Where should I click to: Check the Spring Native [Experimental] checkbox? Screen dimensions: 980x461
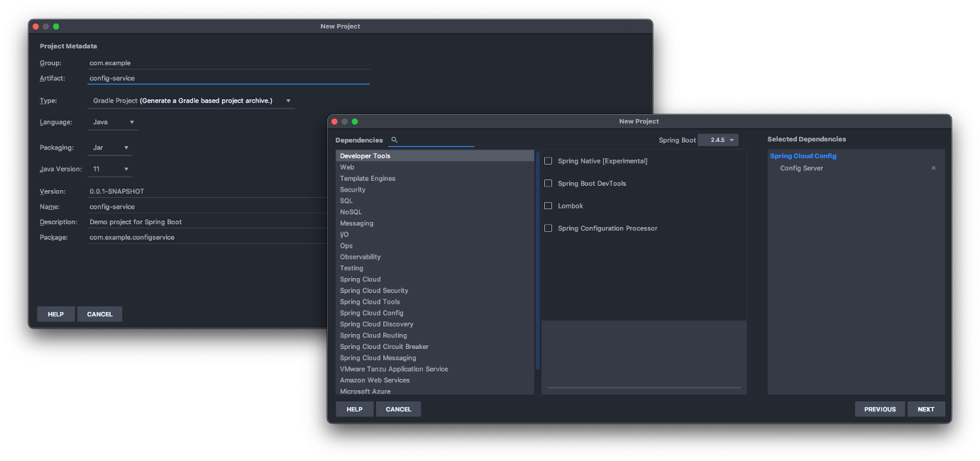pos(548,161)
